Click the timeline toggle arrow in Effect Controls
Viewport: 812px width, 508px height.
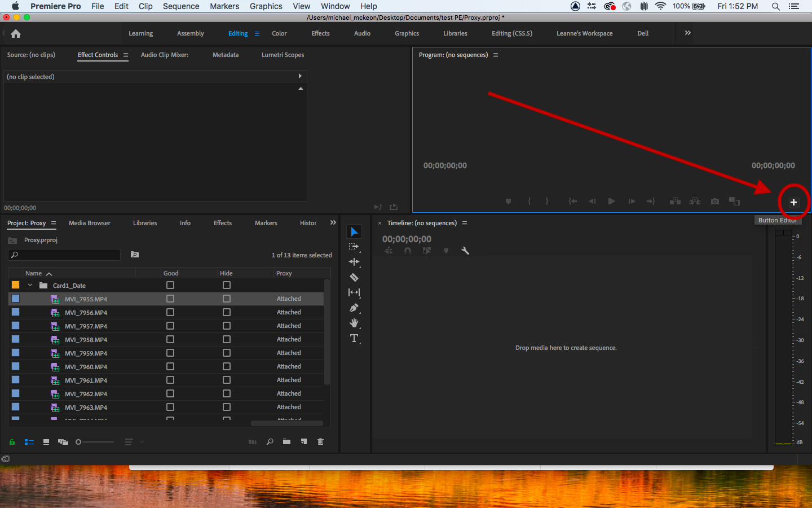click(x=300, y=76)
